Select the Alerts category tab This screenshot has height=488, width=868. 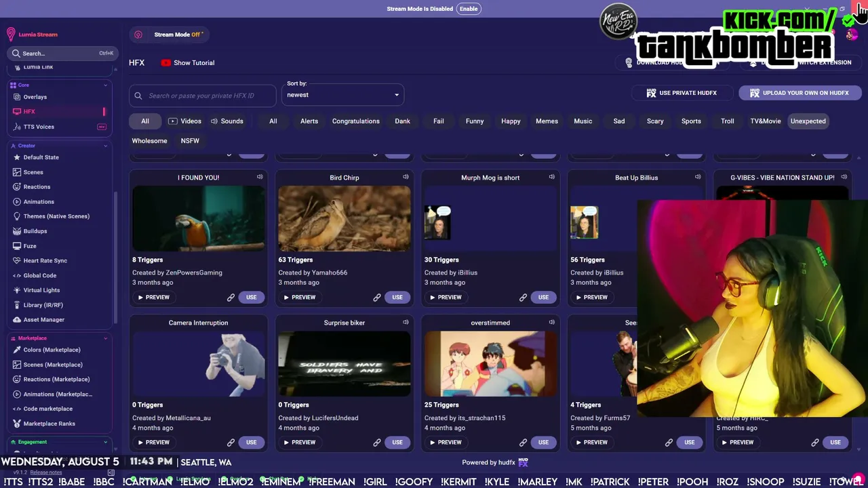pyautogui.click(x=309, y=121)
